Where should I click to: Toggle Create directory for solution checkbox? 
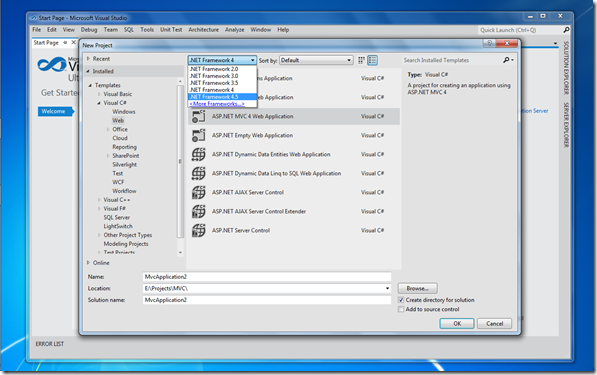[401, 300]
